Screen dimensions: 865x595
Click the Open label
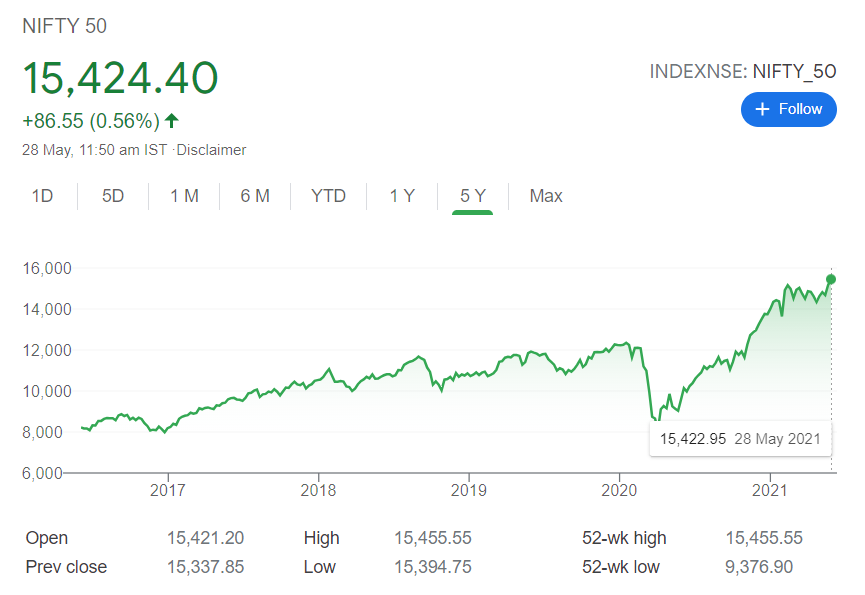(47, 538)
